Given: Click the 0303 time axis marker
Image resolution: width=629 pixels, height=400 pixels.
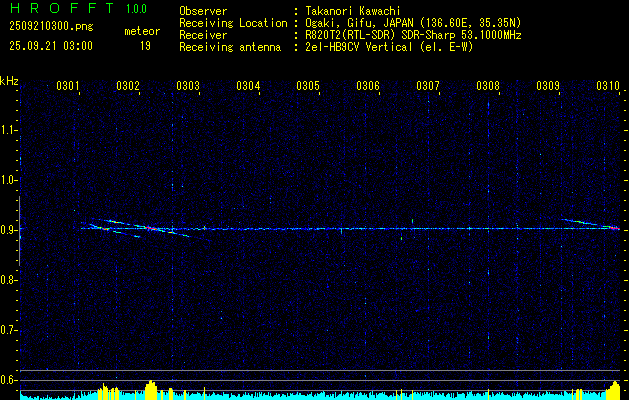Looking at the screenshot, I should click(x=188, y=85).
